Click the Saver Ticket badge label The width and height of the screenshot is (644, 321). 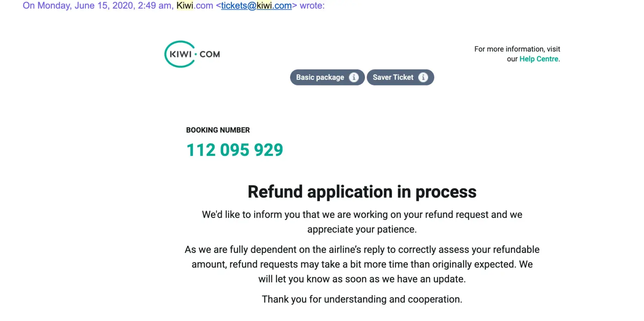point(393,77)
